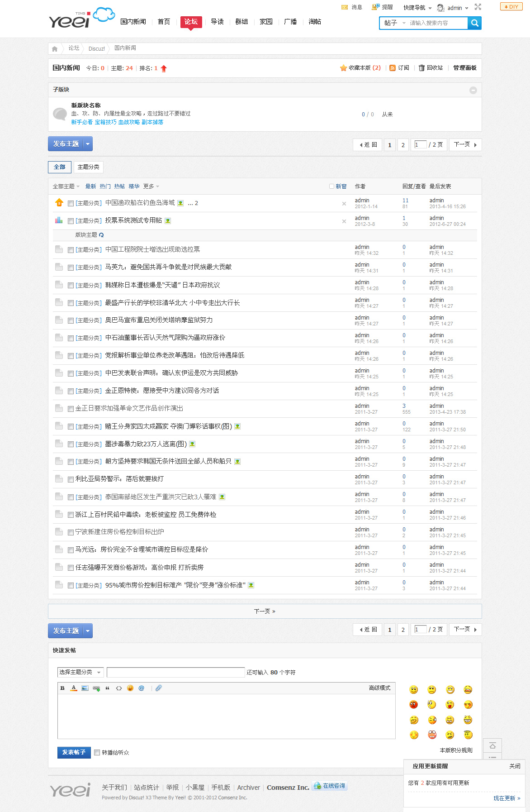Open the arrow beside bottom 发布主题 button
Image resolution: width=530 pixels, height=812 pixels.
click(x=88, y=631)
